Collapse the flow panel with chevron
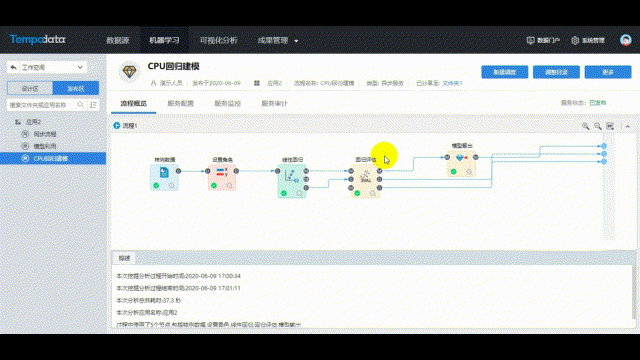 coord(628,127)
